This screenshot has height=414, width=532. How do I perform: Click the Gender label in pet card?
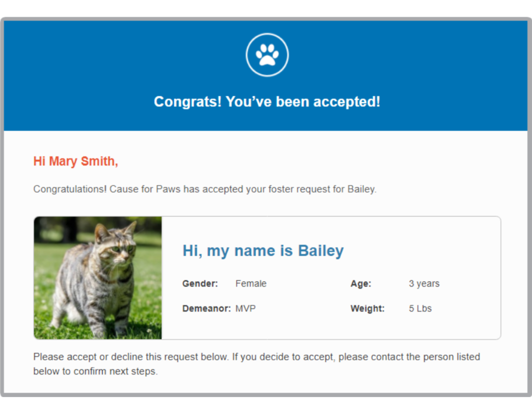[200, 284]
